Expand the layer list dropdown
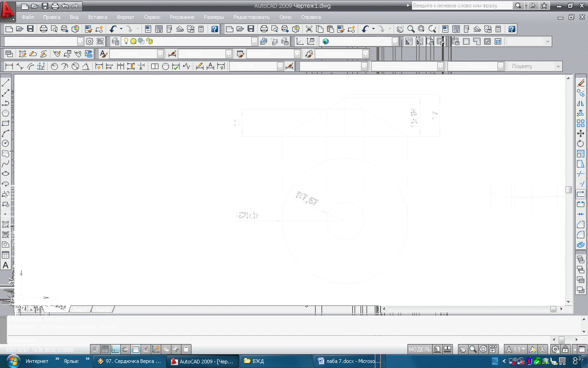 click(255, 41)
